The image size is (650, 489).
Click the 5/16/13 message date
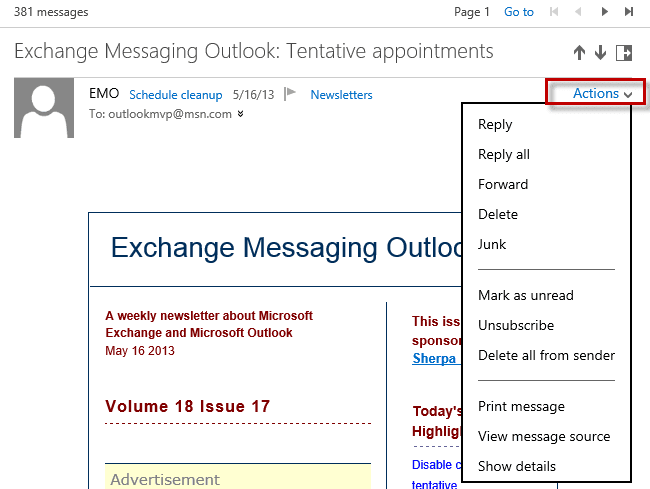(253, 95)
